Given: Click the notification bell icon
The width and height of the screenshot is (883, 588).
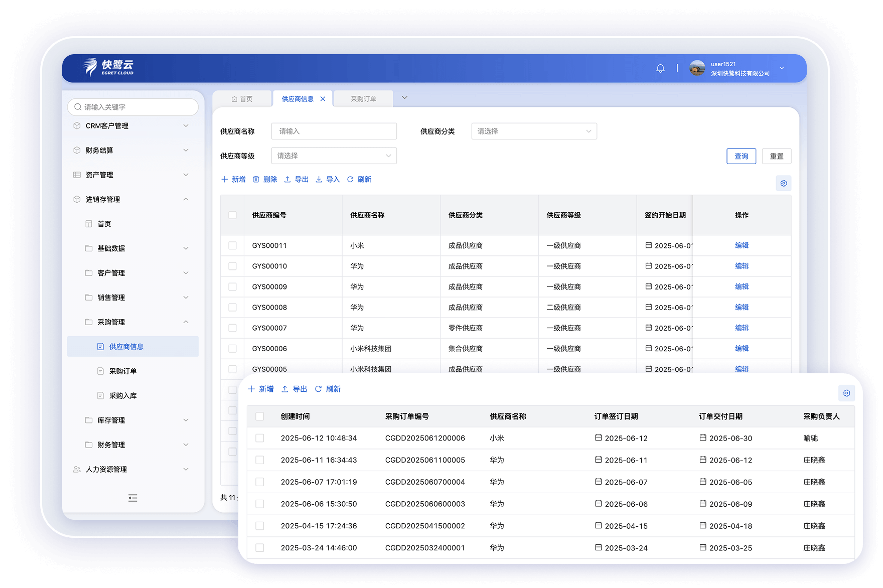Looking at the screenshot, I should click(x=660, y=68).
